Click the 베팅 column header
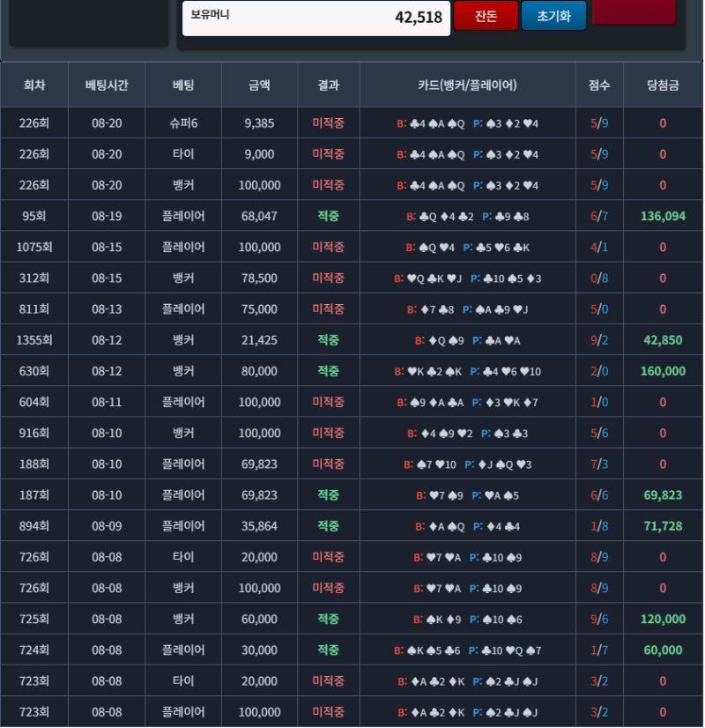This screenshot has width=705, height=728. point(183,85)
